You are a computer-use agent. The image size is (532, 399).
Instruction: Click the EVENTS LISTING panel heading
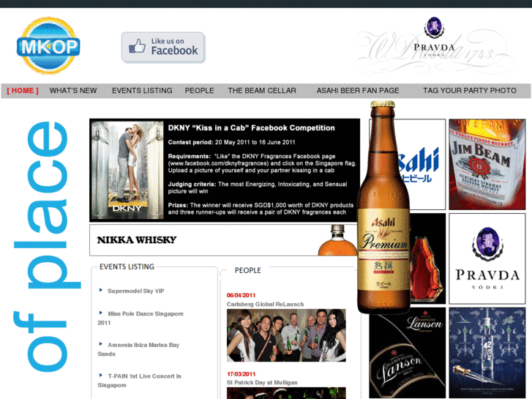127,267
